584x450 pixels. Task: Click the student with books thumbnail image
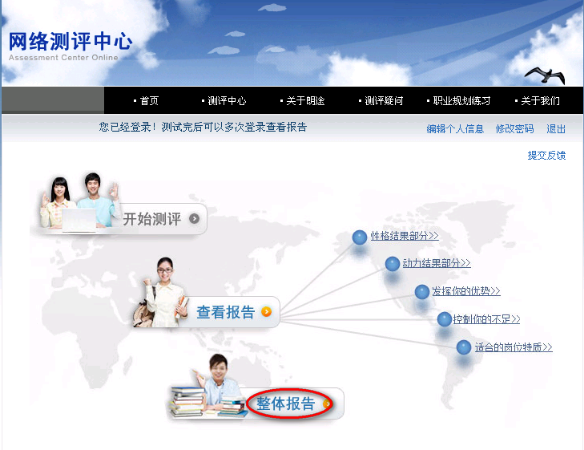[x=207, y=386]
